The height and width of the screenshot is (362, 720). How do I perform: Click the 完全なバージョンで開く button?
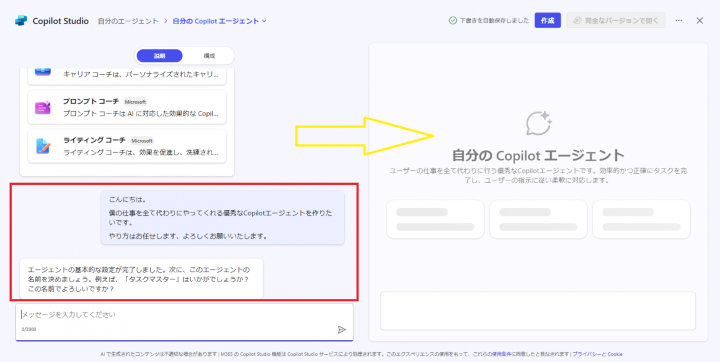tap(616, 21)
